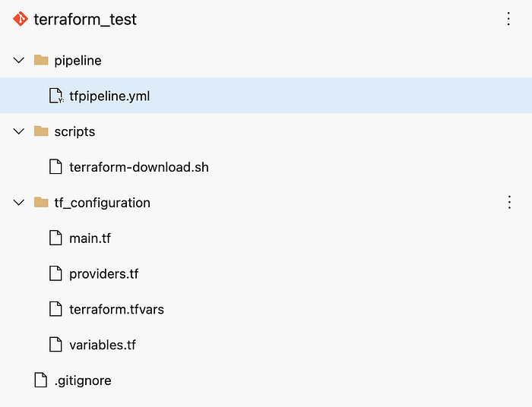Viewport: 532px width, 407px height.
Task: Open tf_configuration folder more options menu
Action: (509, 202)
